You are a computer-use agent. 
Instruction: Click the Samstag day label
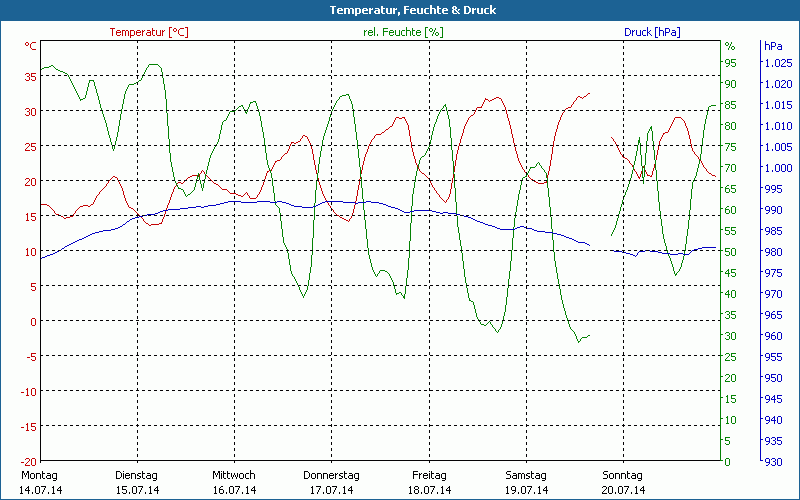[526, 475]
